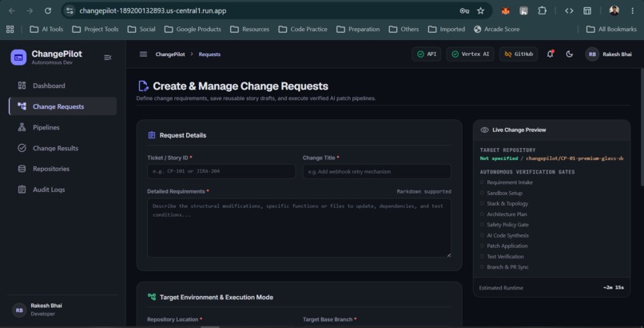Click the Request Details clipboard icon
This screenshot has width=644, height=328.
(x=152, y=135)
